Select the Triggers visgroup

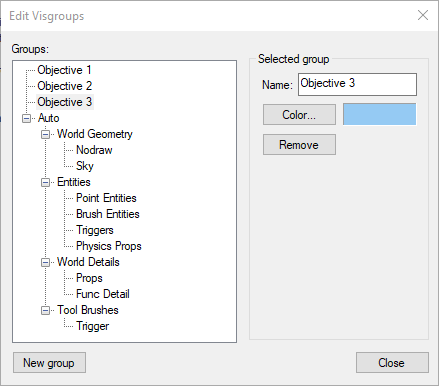coord(95,230)
